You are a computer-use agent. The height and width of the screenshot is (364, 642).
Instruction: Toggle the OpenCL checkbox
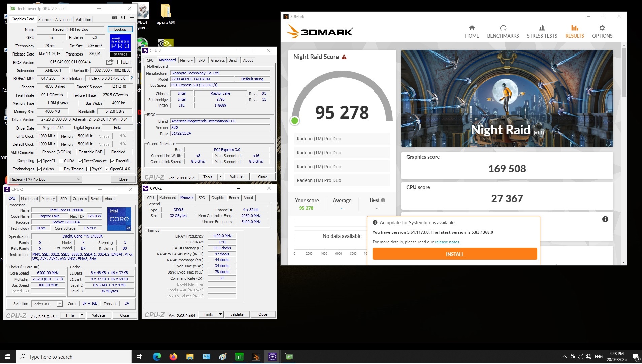click(39, 161)
